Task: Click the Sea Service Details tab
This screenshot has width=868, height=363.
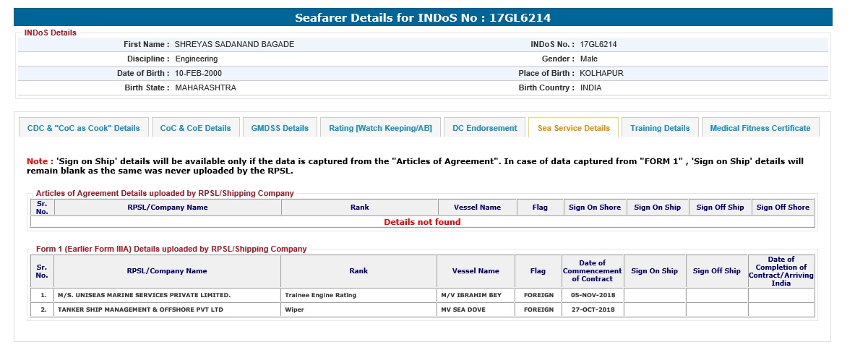Action: click(573, 128)
